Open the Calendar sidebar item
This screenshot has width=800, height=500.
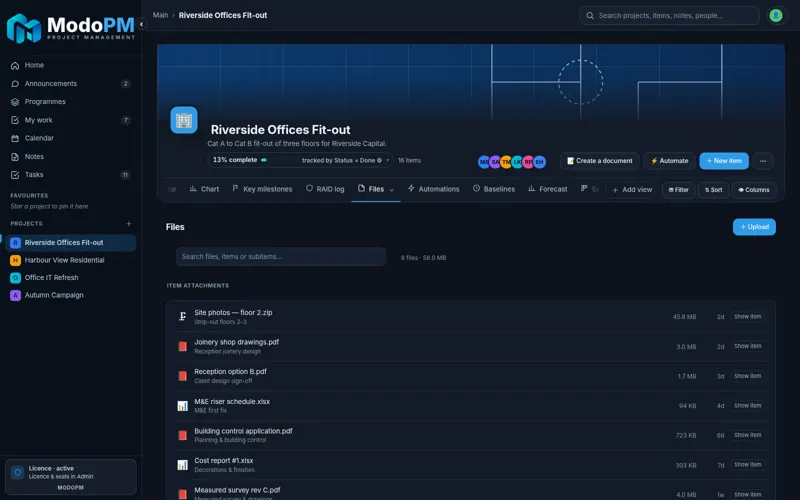click(70, 138)
